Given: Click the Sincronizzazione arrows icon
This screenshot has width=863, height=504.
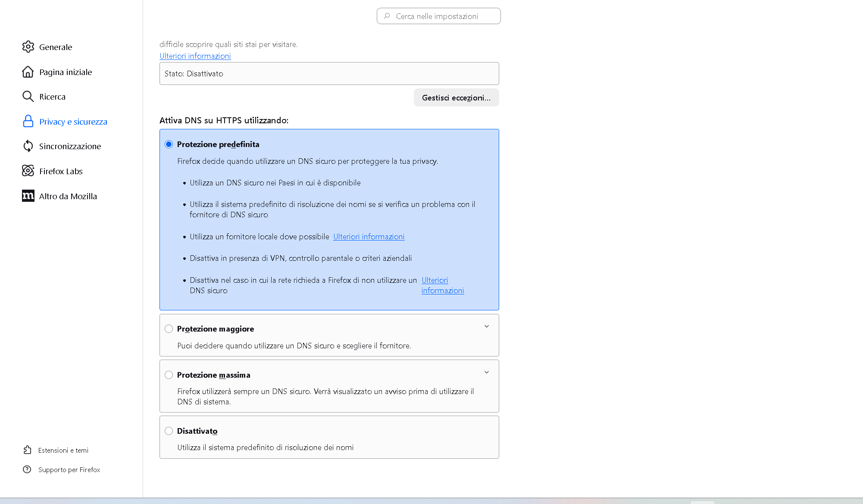Looking at the screenshot, I should point(28,146).
